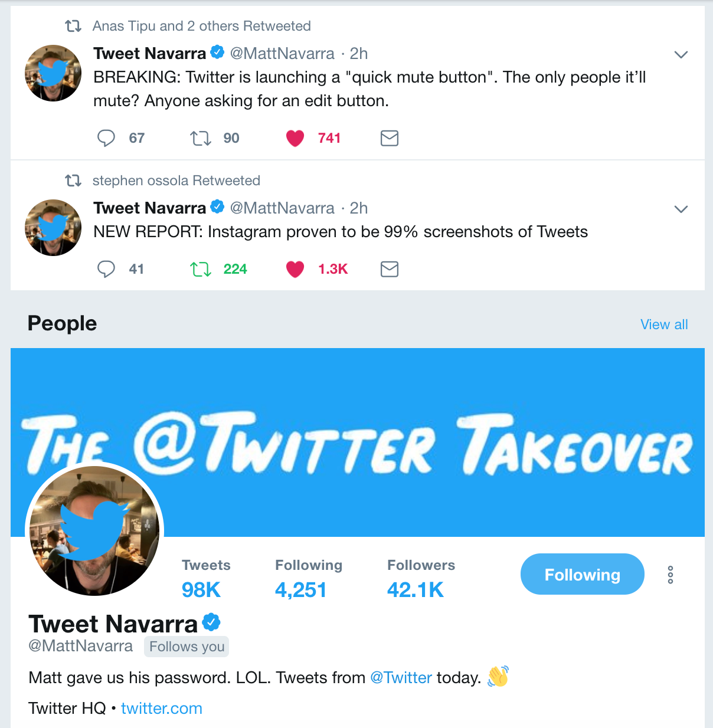Open options chevron on first tweet
This screenshot has width=713, height=728.
tap(681, 55)
